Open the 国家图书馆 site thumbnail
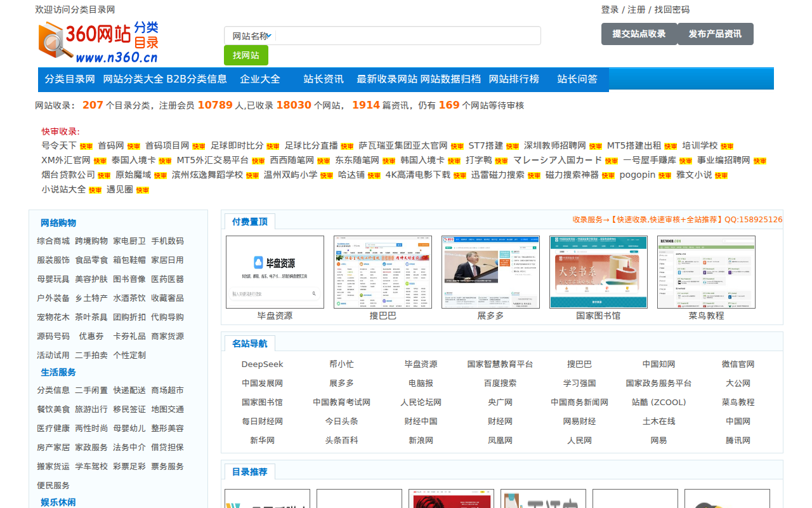812x508 pixels. coord(598,272)
